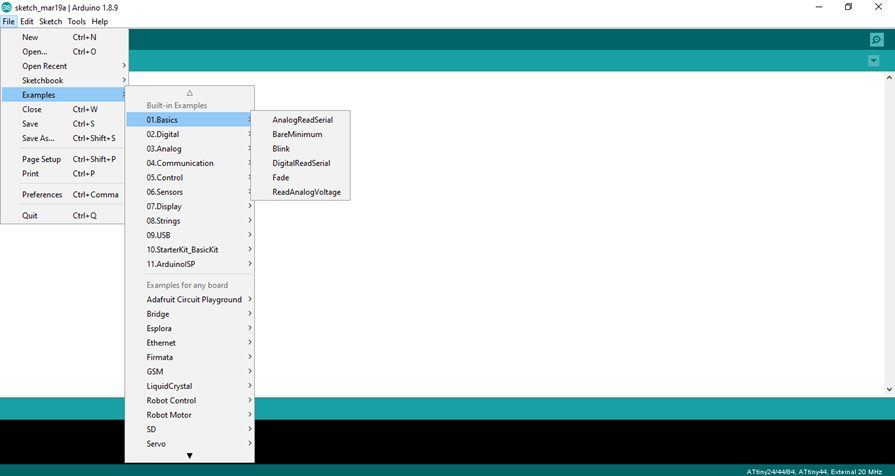Expand 03.Analog examples submenu

pos(190,148)
